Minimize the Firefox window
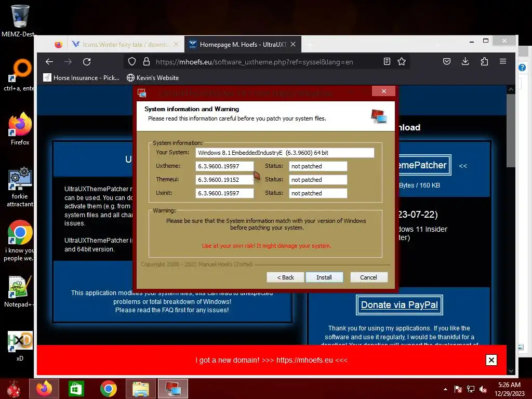This screenshot has height=399, width=532. 472,41
